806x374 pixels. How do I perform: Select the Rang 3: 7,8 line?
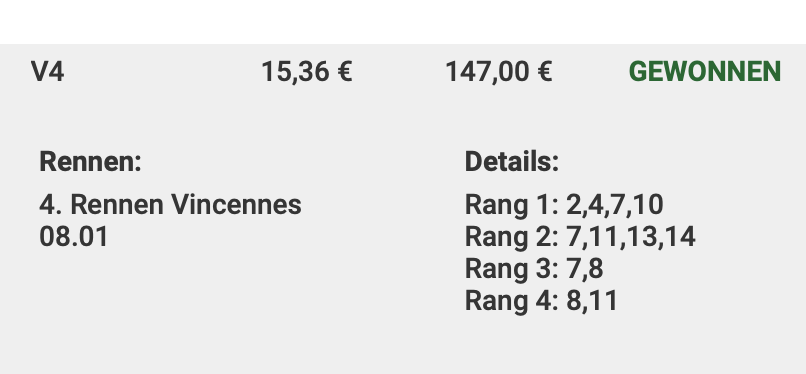[x=534, y=269]
